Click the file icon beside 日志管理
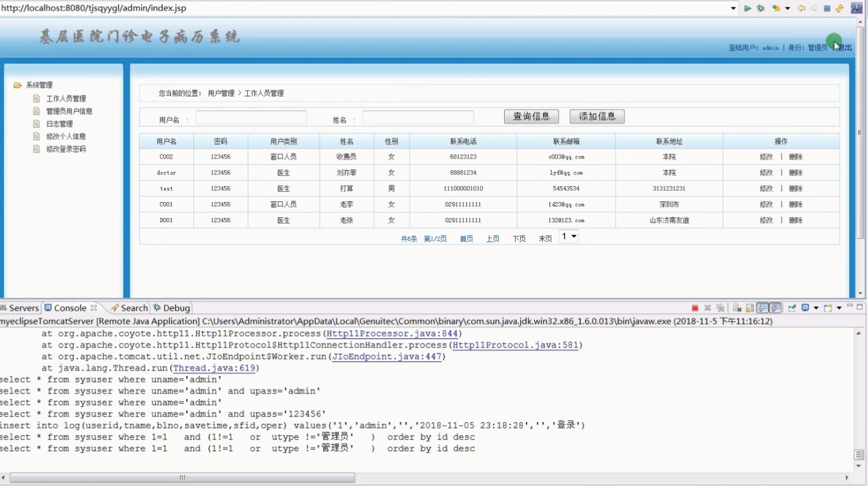868x486 pixels. point(37,124)
